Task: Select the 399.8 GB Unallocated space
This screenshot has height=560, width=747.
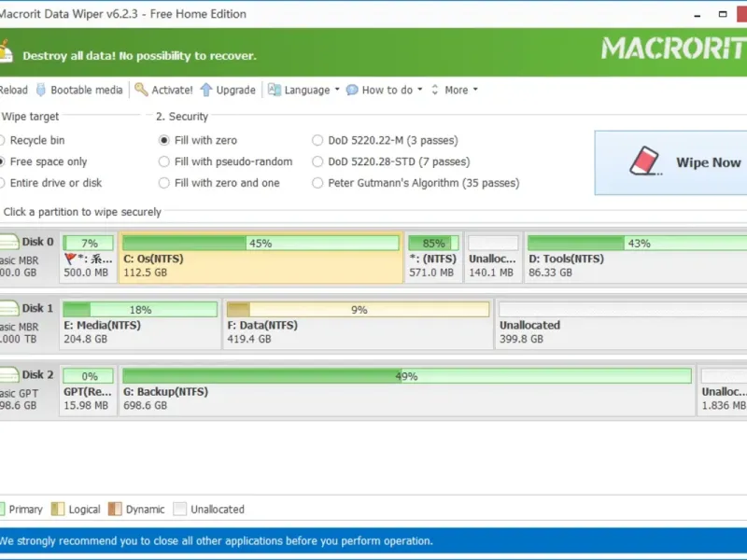Action: pos(621,324)
